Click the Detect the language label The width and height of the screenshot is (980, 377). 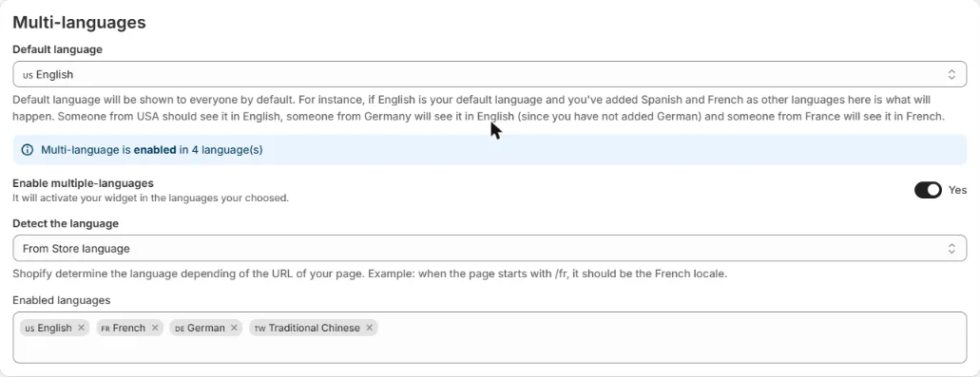(x=66, y=223)
